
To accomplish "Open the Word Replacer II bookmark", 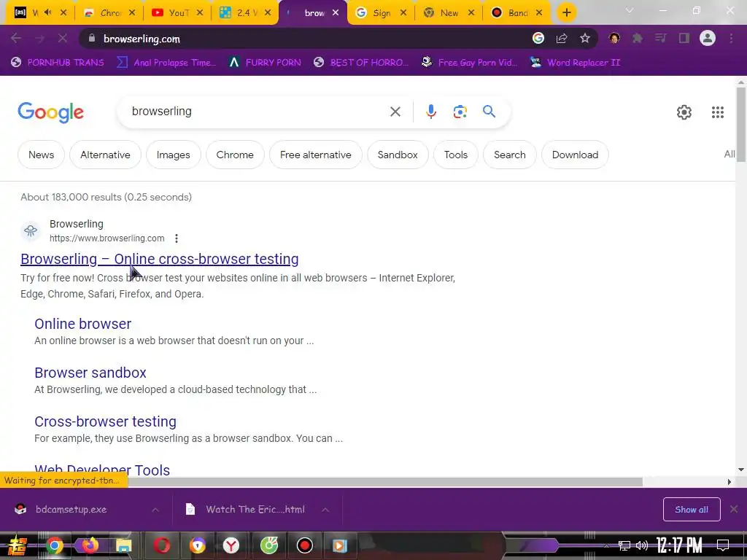I will tap(575, 63).
